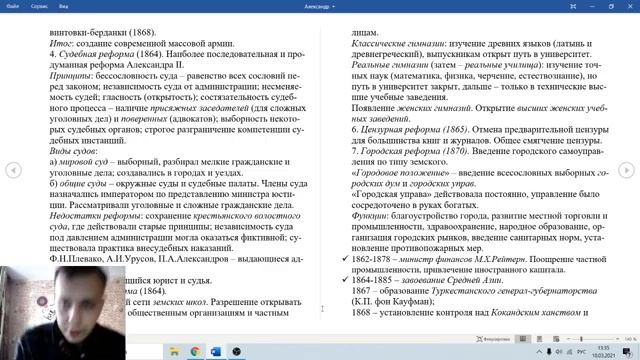This screenshot has width=640, height=360.
Task: Open the Сервис menu
Action: pyautogui.click(x=39, y=6)
